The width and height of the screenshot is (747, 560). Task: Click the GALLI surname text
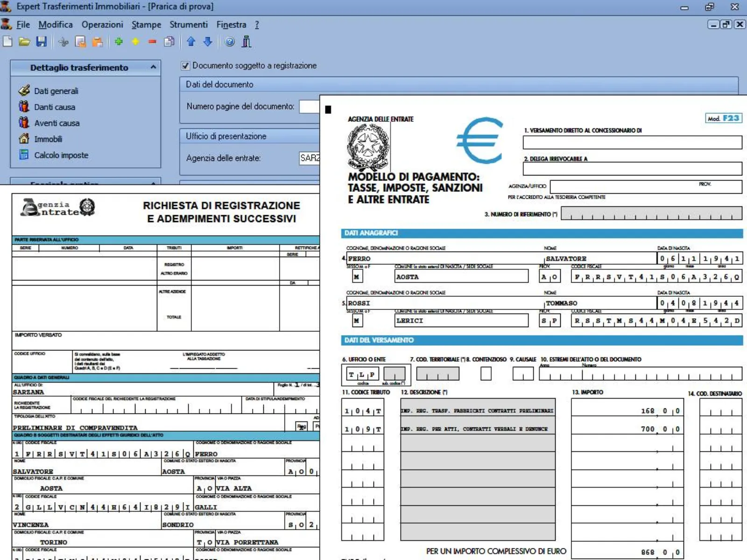tap(206, 507)
